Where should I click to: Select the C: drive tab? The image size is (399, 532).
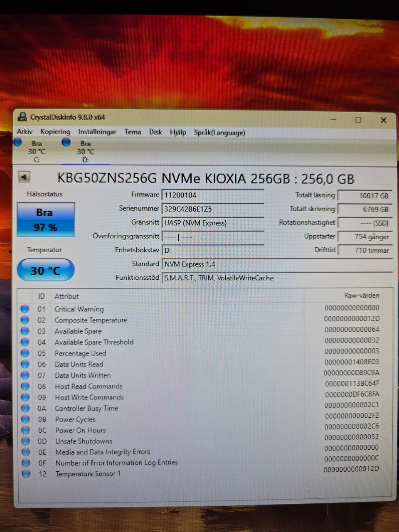(x=37, y=152)
